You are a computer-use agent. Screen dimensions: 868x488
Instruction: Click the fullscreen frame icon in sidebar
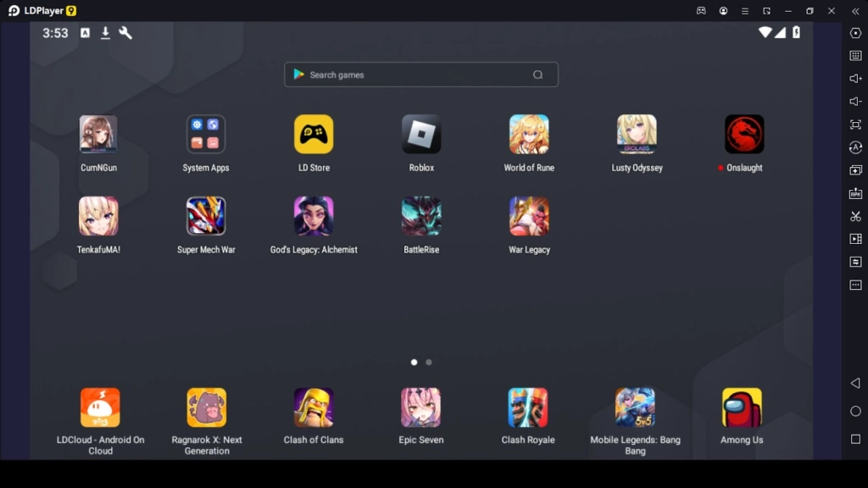(856, 125)
